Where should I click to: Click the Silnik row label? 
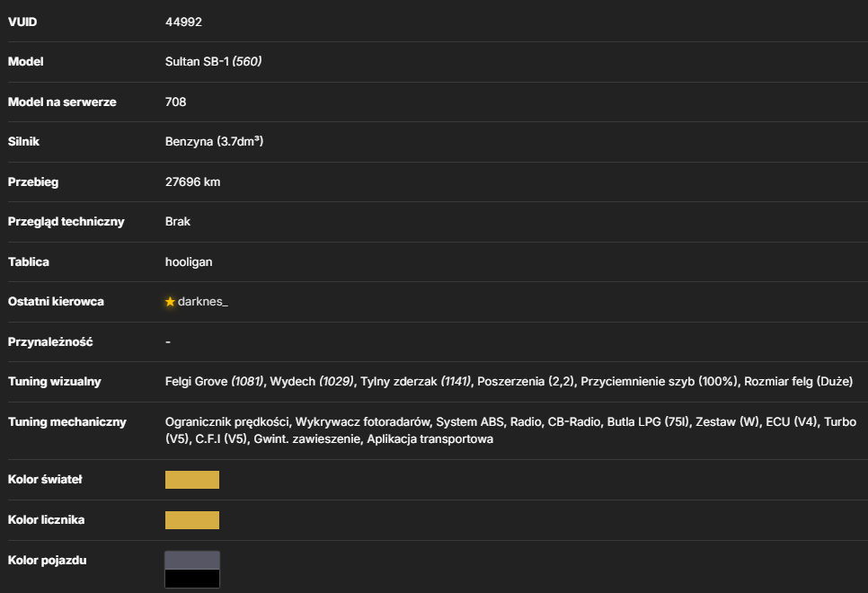point(23,142)
